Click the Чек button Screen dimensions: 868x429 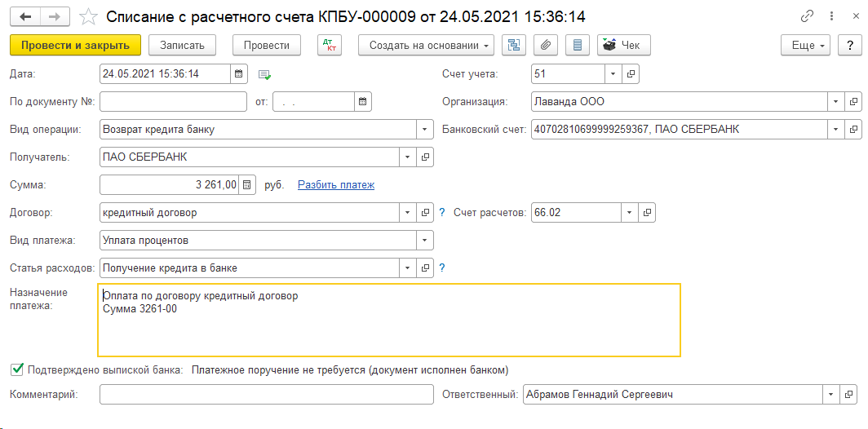click(x=624, y=46)
